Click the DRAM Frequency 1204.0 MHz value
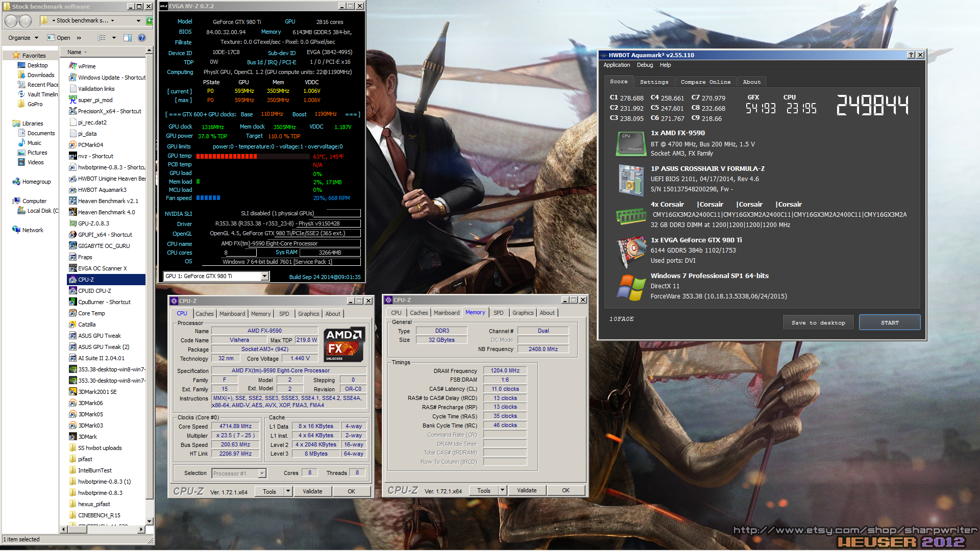980x551 pixels. coord(505,371)
